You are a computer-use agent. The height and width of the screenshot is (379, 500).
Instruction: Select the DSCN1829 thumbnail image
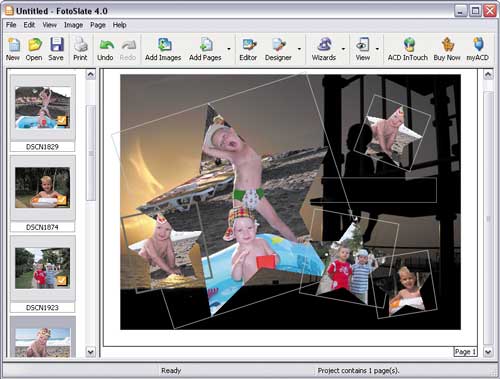pos(43,108)
